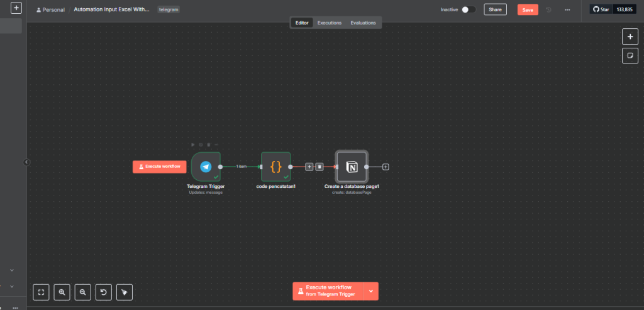Switch to the Evaluations tab

click(363, 23)
